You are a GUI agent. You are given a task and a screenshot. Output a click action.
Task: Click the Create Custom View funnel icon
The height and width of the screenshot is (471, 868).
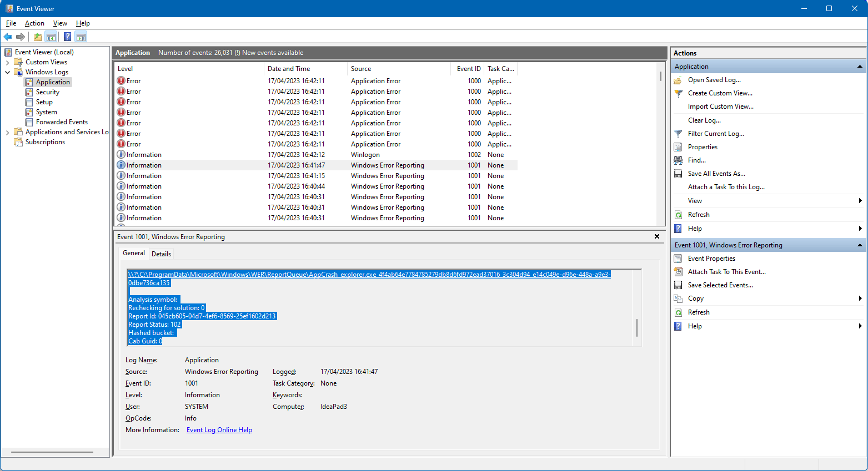pos(678,93)
